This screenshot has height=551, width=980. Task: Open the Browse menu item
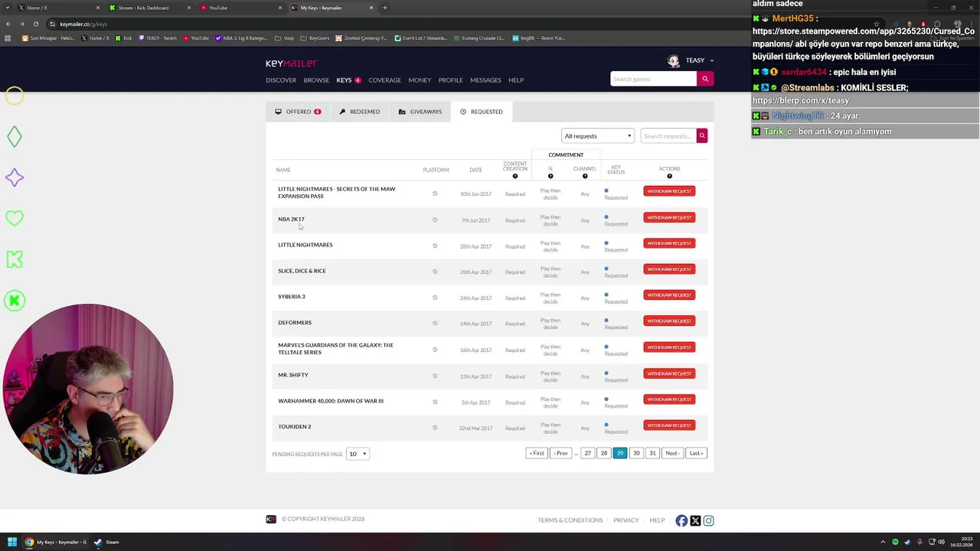316,80
